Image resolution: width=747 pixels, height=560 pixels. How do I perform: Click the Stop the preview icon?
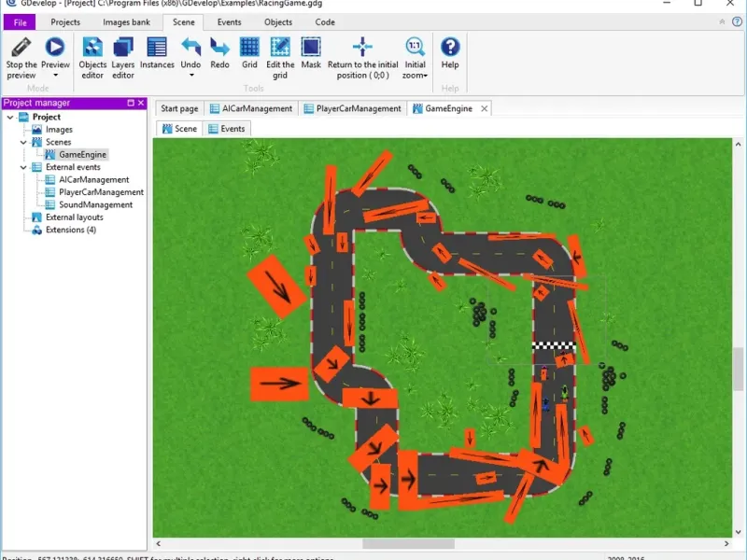(x=21, y=47)
